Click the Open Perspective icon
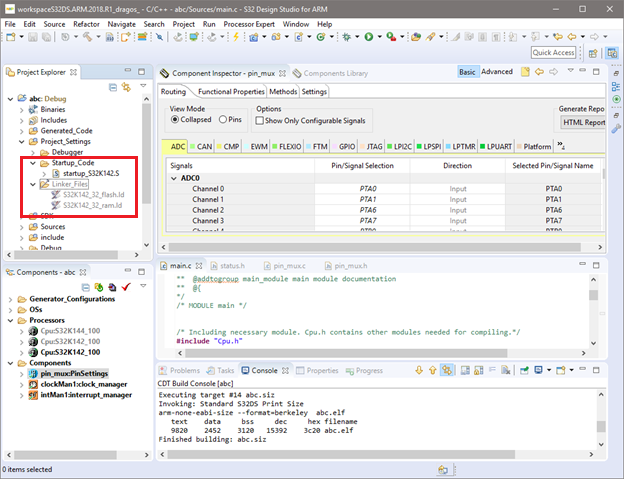The height and width of the screenshot is (479, 624). [x=593, y=53]
